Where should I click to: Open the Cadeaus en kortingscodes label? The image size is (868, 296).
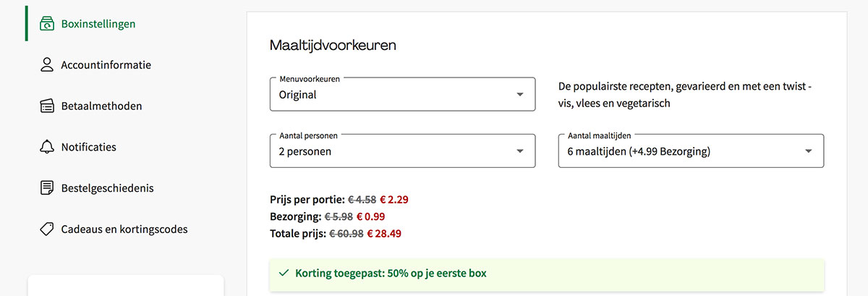click(124, 229)
